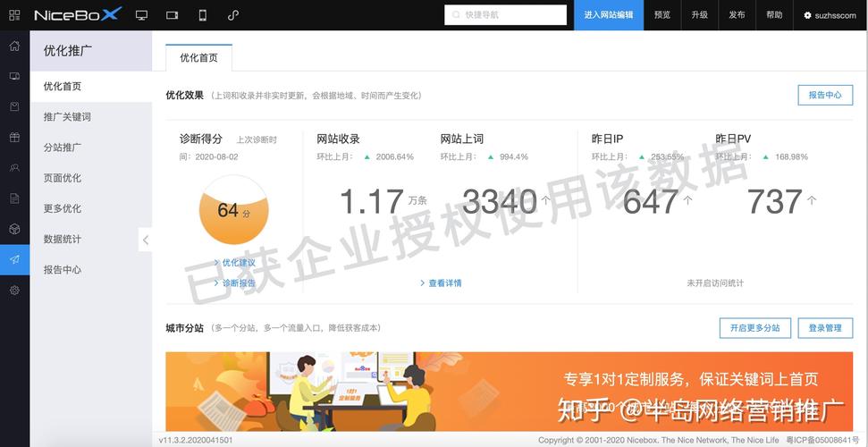
Task: Switch to mobile phone view icon
Action: coord(202,15)
